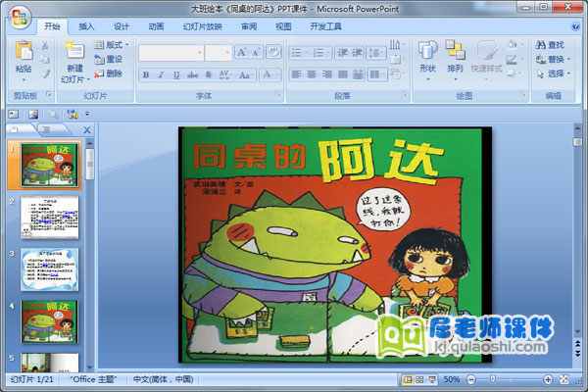Click the Office button logo

(20, 18)
